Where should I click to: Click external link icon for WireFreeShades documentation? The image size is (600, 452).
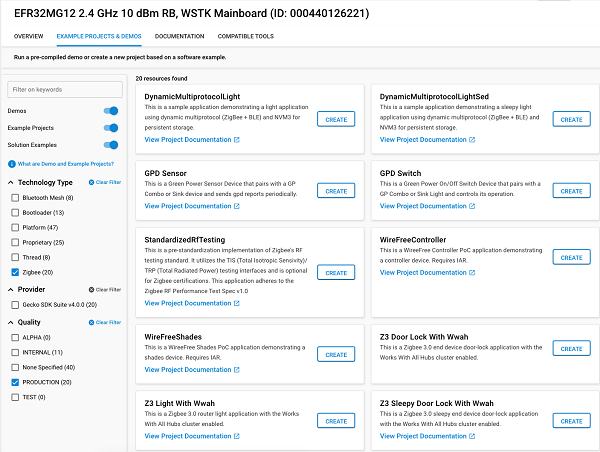(237, 370)
